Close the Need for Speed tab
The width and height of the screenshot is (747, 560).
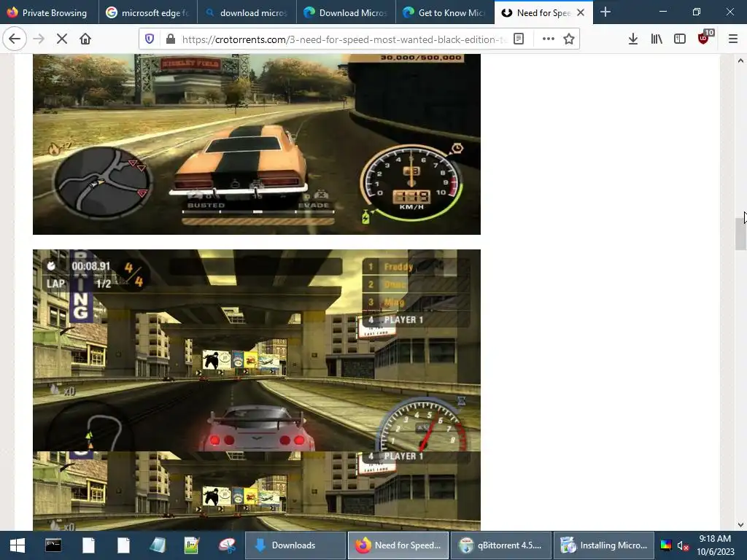(581, 13)
